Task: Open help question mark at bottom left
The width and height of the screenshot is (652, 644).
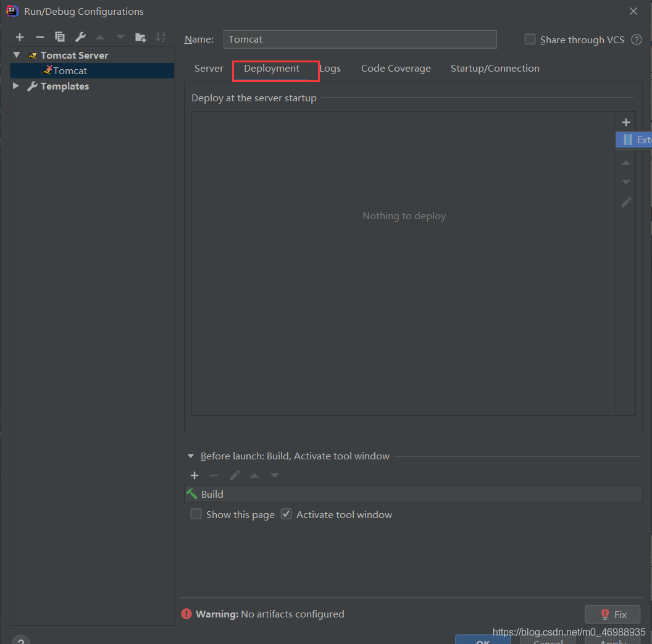Action: (20, 640)
